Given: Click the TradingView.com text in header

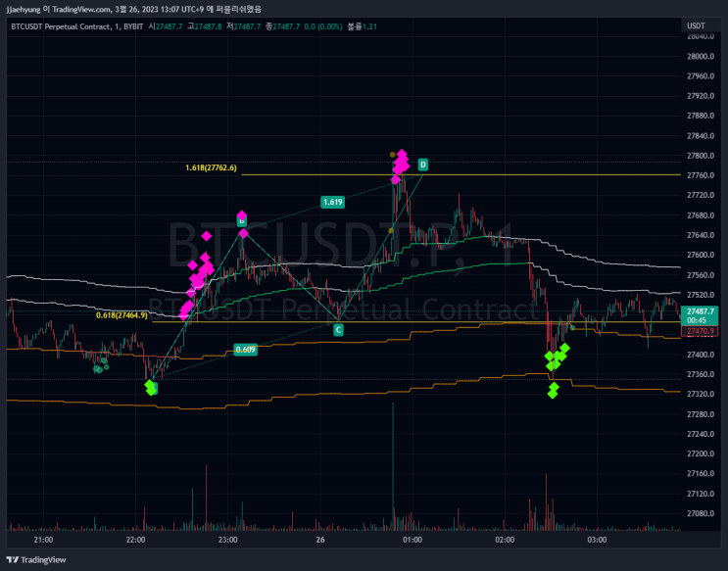Looking at the screenshot, I should pyautogui.click(x=81, y=9).
